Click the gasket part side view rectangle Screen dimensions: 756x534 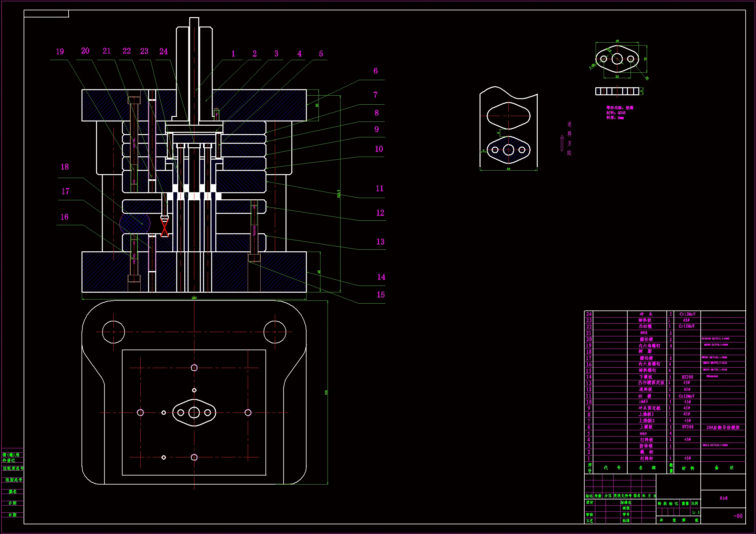point(617,91)
